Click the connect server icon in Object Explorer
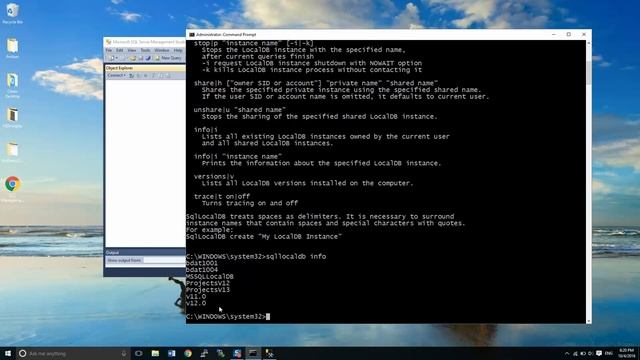The image size is (640, 360). click(131, 76)
